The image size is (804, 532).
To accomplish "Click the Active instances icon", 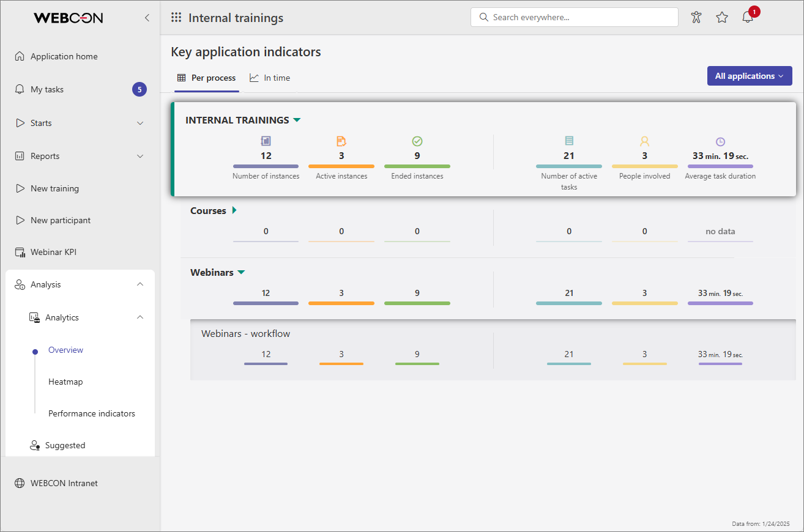I will 341,141.
